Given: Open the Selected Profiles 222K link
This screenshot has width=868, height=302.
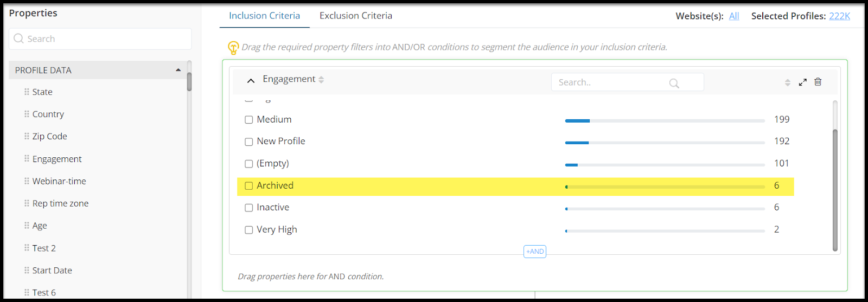Looking at the screenshot, I should [x=840, y=16].
